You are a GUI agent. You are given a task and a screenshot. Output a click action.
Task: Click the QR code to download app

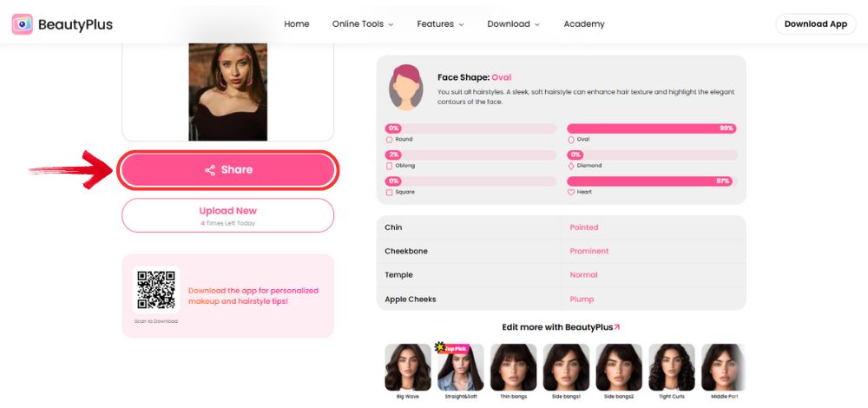(x=156, y=291)
